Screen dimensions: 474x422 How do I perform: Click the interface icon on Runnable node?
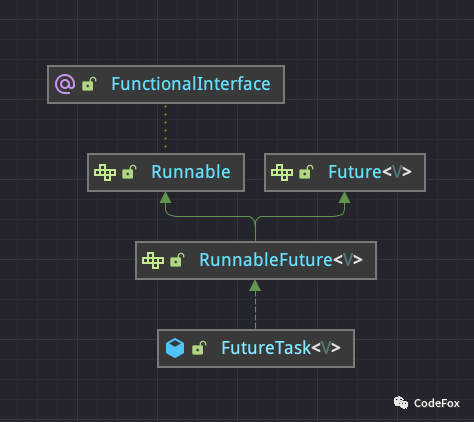[105, 172]
